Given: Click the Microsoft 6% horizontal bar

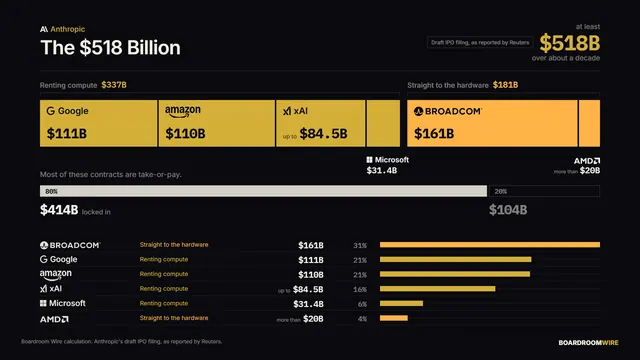Looking at the screenshot, I should coord(401,303).
